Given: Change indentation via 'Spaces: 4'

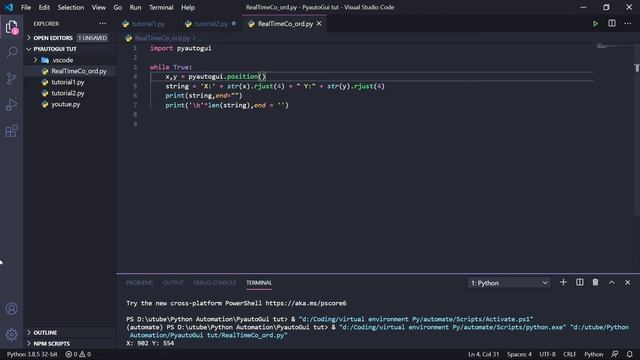Looking at the screenshot, I should tap(519, 354).
